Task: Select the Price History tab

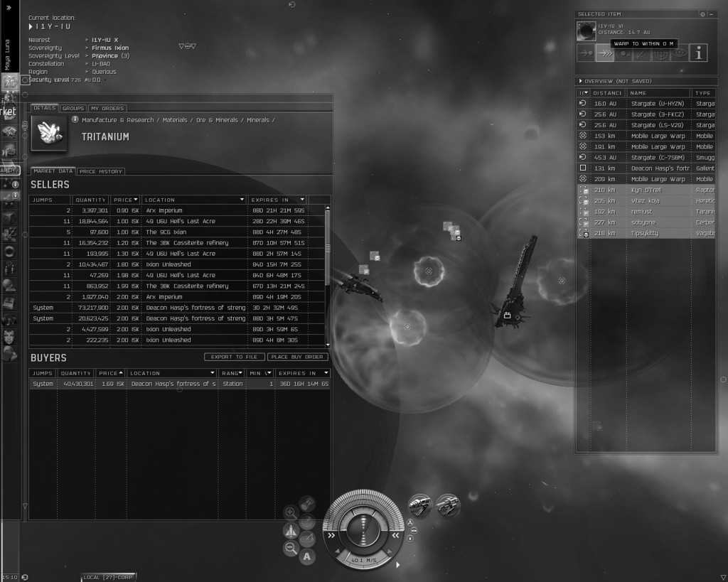Action: [101, 171]
